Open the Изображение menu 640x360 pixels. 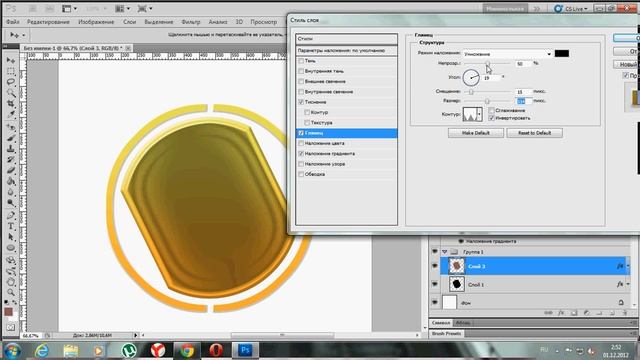[x=96, y=22]
